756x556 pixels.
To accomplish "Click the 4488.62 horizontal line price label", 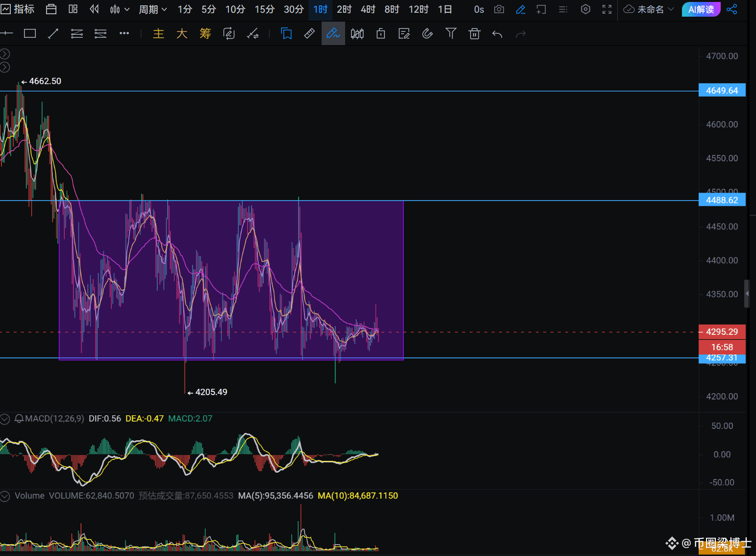I will tap(722, 200).
